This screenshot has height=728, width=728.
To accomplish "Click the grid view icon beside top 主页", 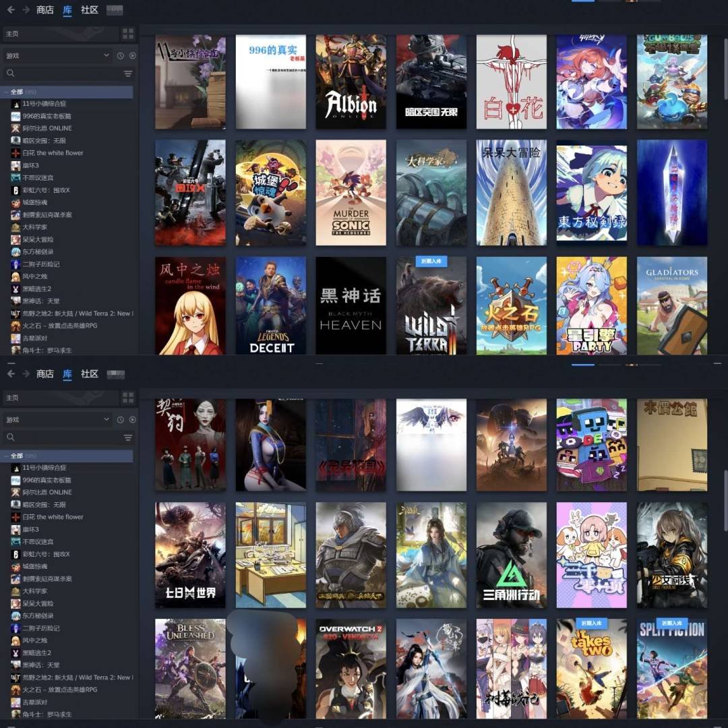I will coord(127,34).
